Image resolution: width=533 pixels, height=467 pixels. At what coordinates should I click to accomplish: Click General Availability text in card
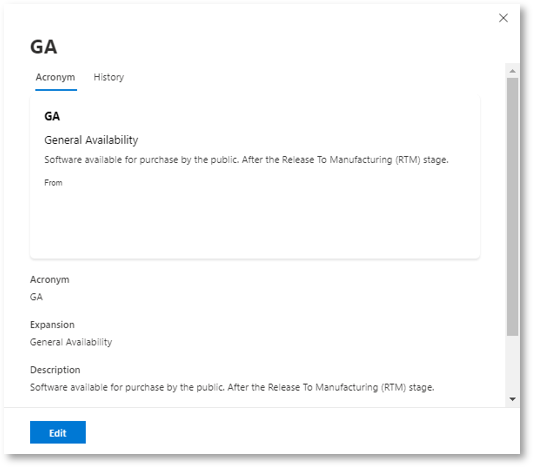click(x=91, y=140)
